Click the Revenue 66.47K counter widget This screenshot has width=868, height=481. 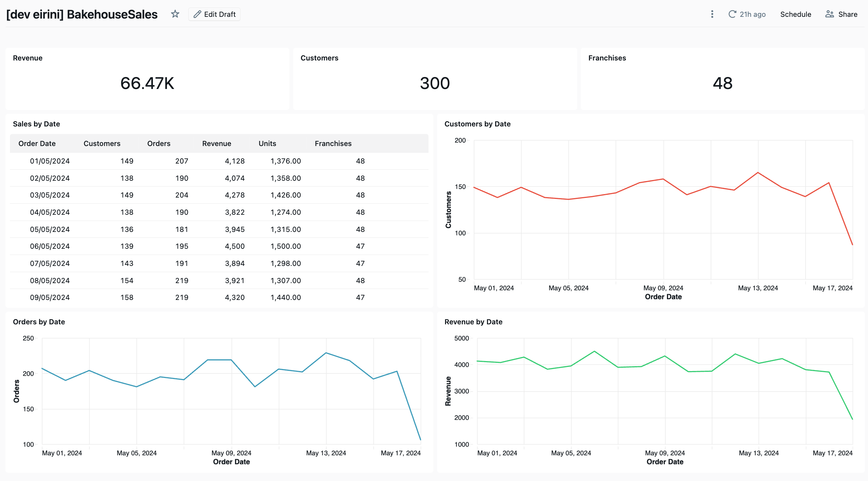click(147, 83)
